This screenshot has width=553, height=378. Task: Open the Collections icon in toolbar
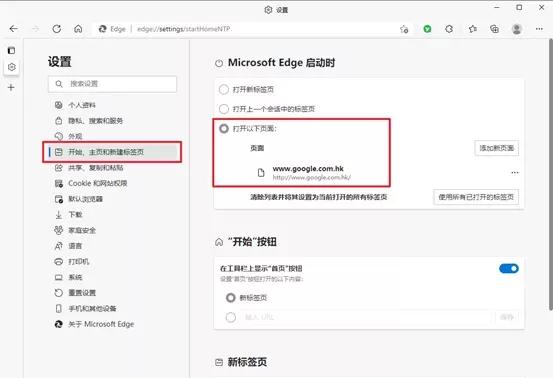click(x=494, y=29)
